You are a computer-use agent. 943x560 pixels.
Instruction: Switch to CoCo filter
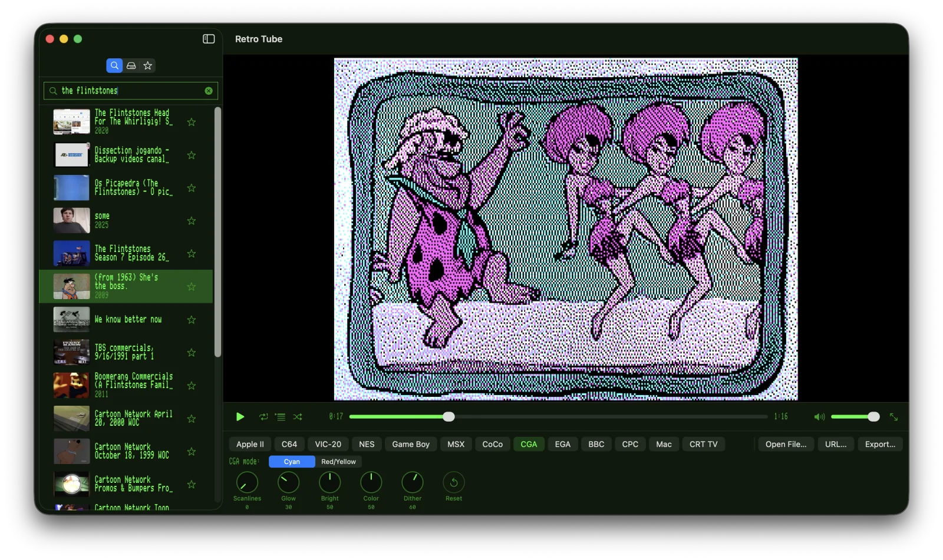click(x=493, y=444)
